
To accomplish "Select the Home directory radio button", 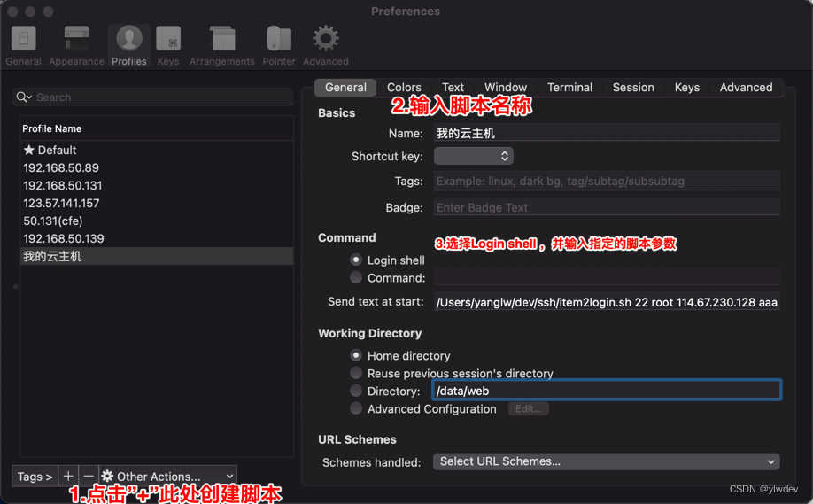I will tap(356, 355).
